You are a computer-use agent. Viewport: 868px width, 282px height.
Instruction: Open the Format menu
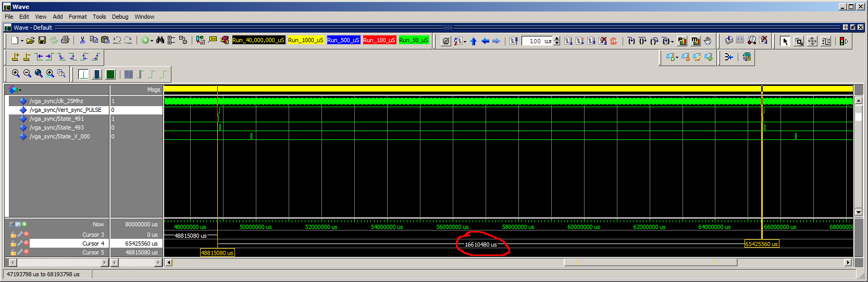coord(78,17)
